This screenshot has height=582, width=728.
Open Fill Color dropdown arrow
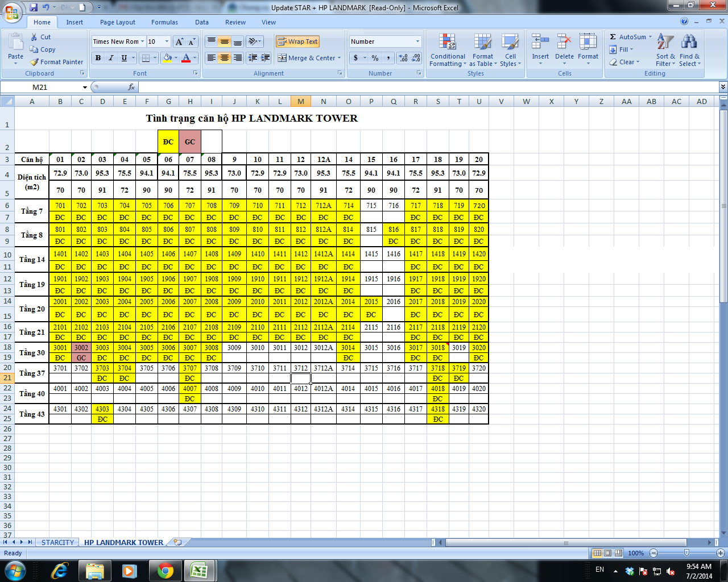pyautogui.click(x=176, y=58)
